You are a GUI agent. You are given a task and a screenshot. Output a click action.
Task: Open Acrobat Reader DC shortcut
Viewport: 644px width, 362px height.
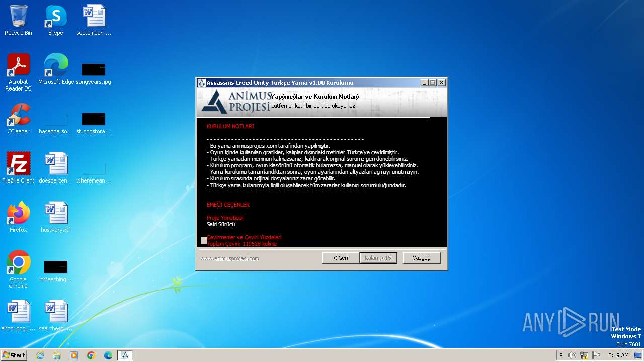point(18,72)
